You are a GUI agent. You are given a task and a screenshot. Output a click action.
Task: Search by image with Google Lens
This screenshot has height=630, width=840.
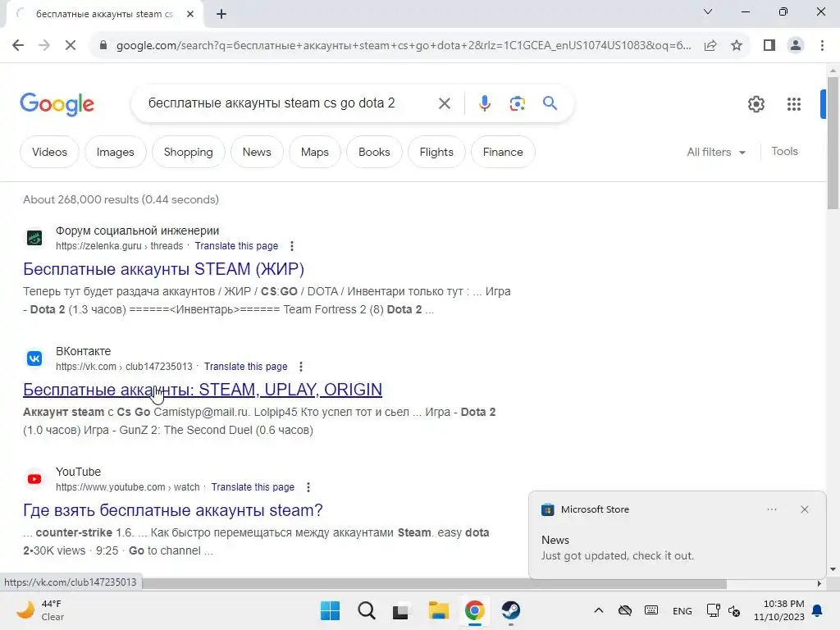tap(517, 103)
